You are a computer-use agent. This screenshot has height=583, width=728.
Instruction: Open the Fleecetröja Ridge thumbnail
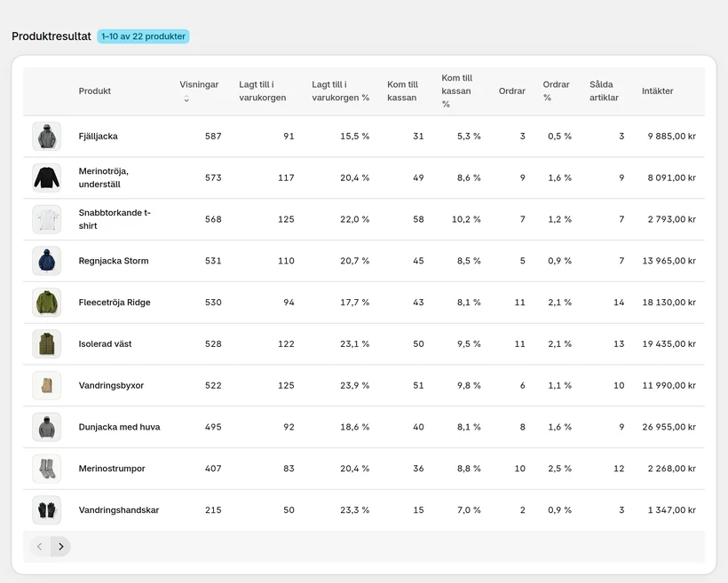pyautogui.click(x=46, y=303)
